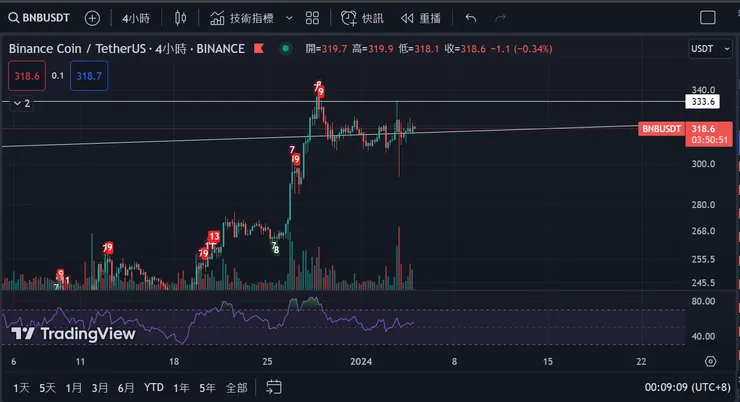Click the 340.0 price axis label

pos(703,90)
